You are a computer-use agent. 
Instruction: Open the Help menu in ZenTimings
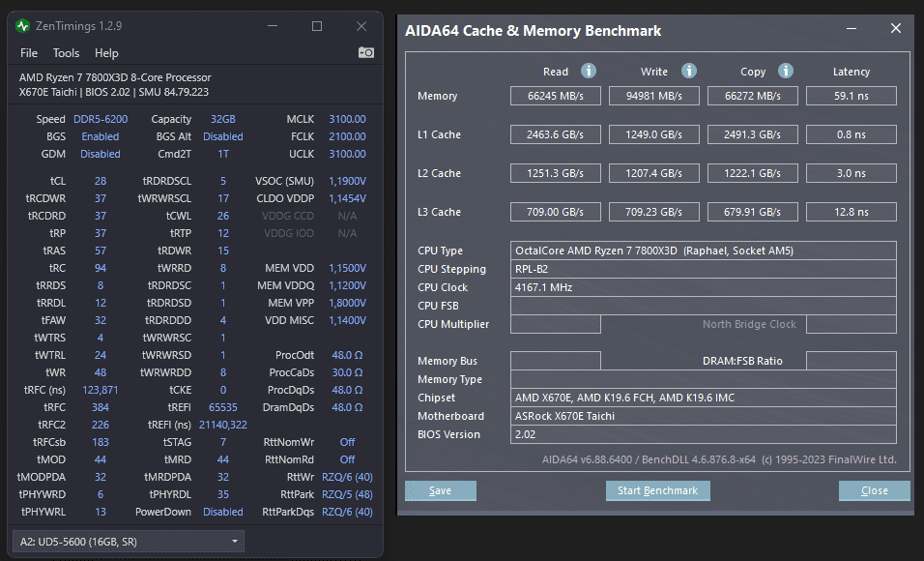click(x=106, y=53)
